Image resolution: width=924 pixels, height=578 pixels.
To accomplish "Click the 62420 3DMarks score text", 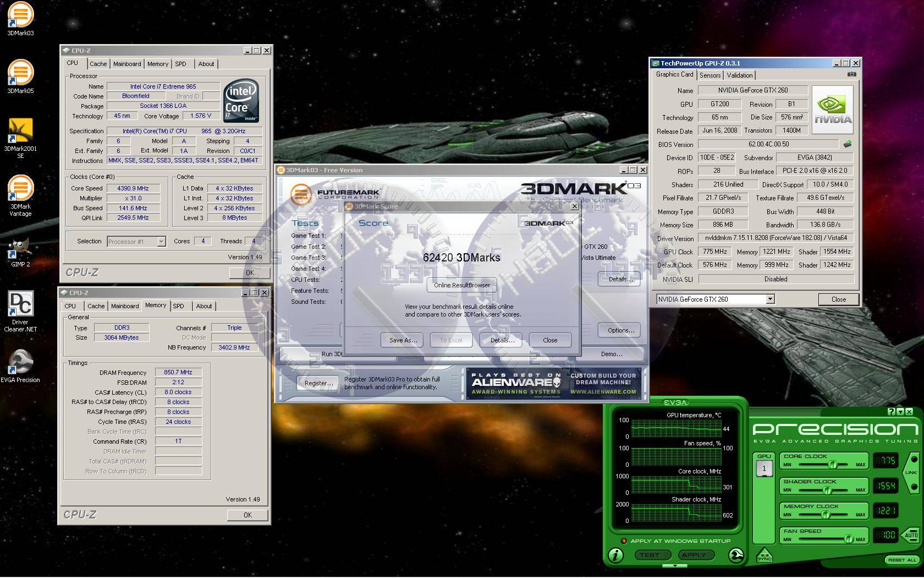I will 461,258.
